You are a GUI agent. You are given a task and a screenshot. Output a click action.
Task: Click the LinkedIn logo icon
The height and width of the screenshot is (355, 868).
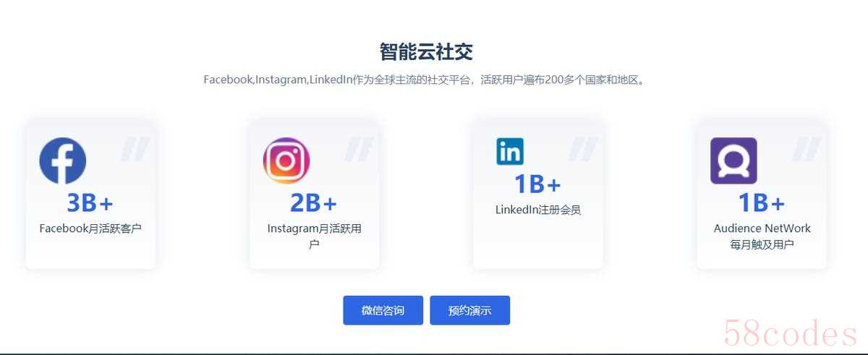[510, 151]
